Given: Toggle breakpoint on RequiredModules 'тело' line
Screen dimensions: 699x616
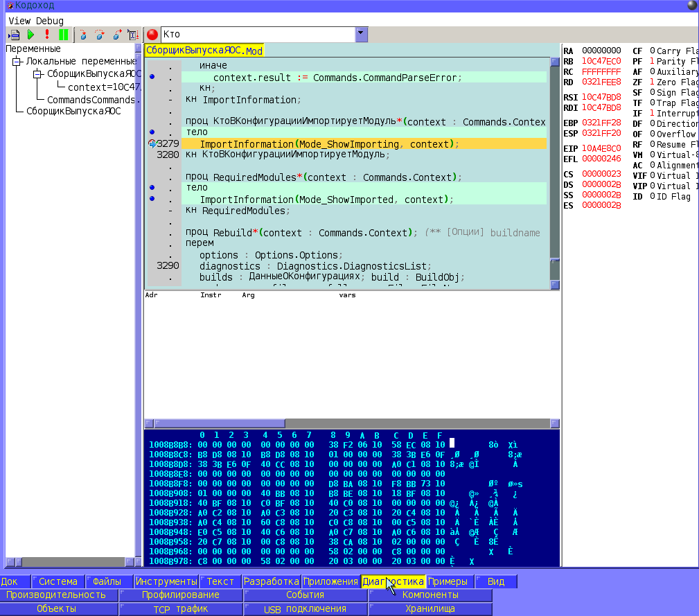Looking at the screenshot, I should coord(152,187).
